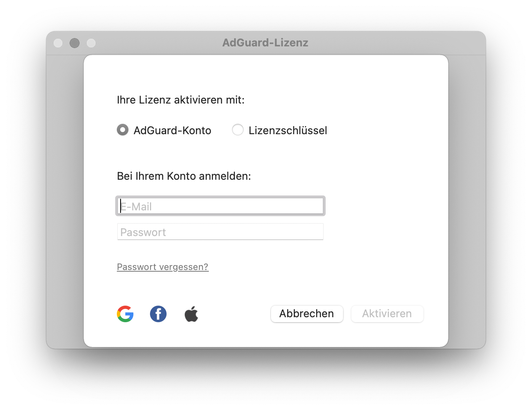
Task: Click the Lizenzschlüssel label text
Action: (x=288, y=130)
